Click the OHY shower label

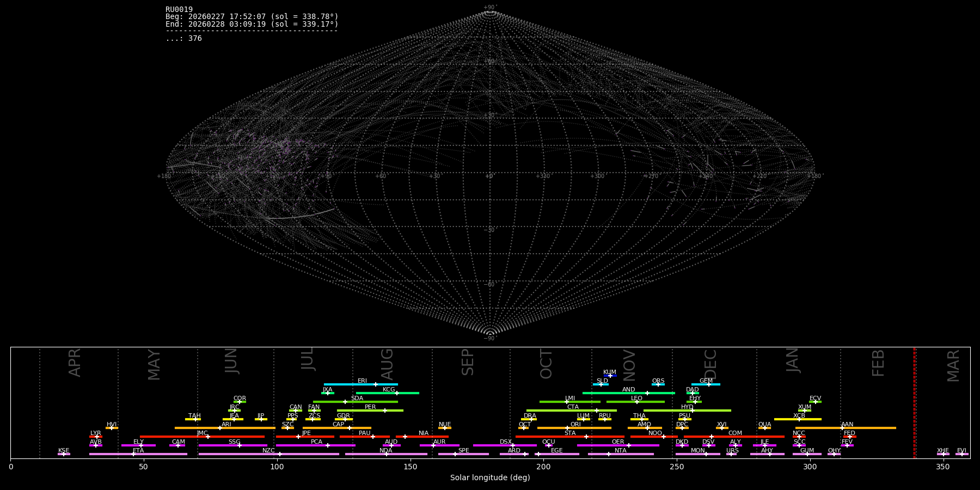834,451
